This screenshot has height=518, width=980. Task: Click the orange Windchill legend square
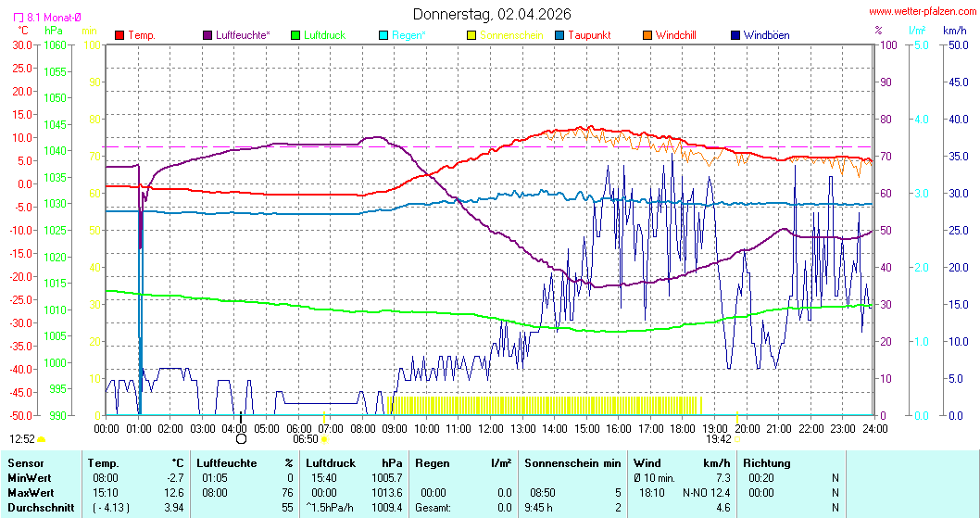coord(647,35)
